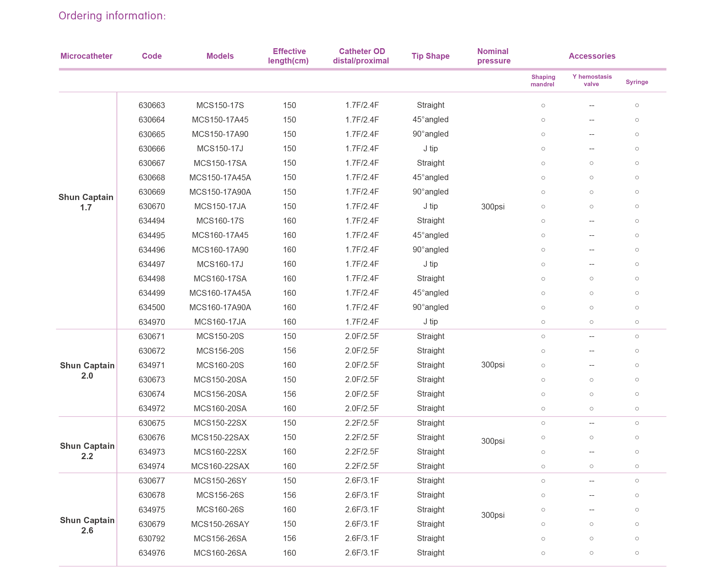Click model MCS150-17A45A
This screenshot has height=581, width=728.
pos(220,178)
